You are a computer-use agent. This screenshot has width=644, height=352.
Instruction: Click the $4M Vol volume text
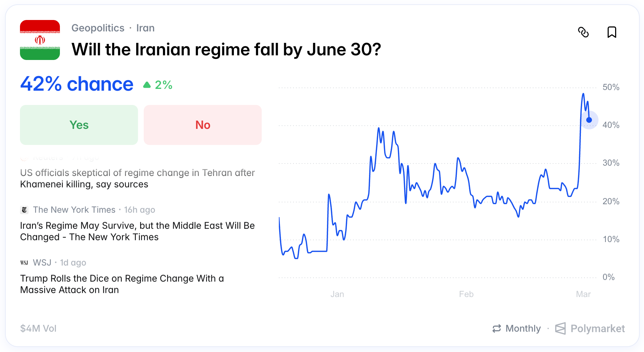(38, 328)
